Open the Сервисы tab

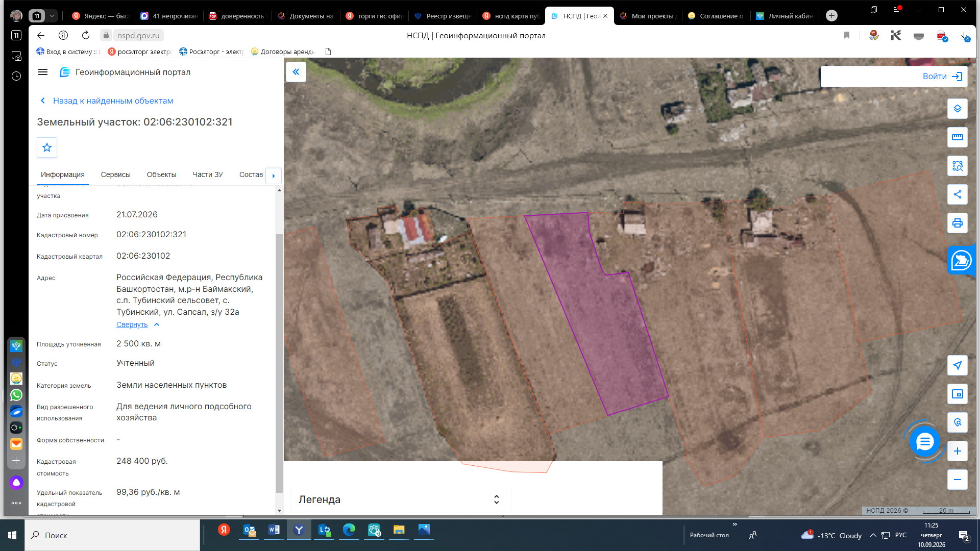pos(116,174)
